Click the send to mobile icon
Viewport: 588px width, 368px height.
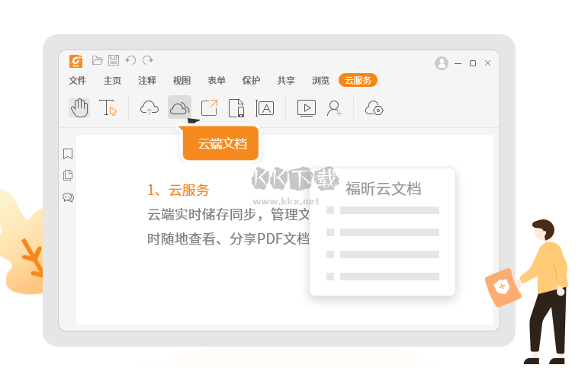click(236, 108)
